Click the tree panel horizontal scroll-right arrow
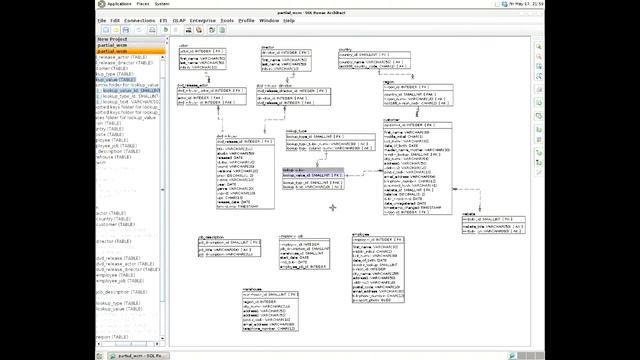 coord(157,344)
